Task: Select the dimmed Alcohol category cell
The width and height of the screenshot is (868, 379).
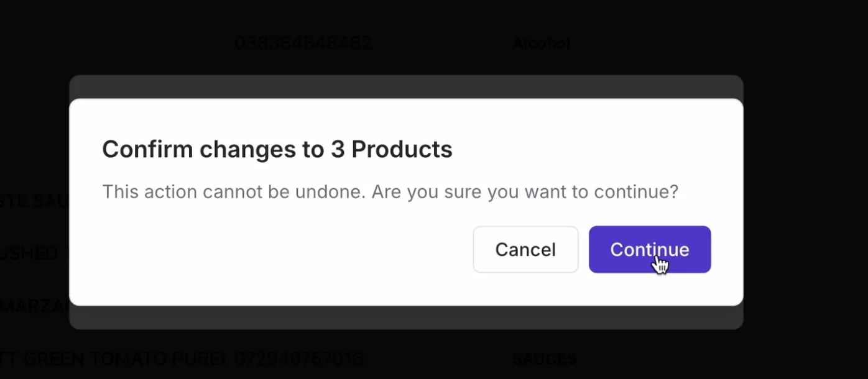Action: coord(541,43)
